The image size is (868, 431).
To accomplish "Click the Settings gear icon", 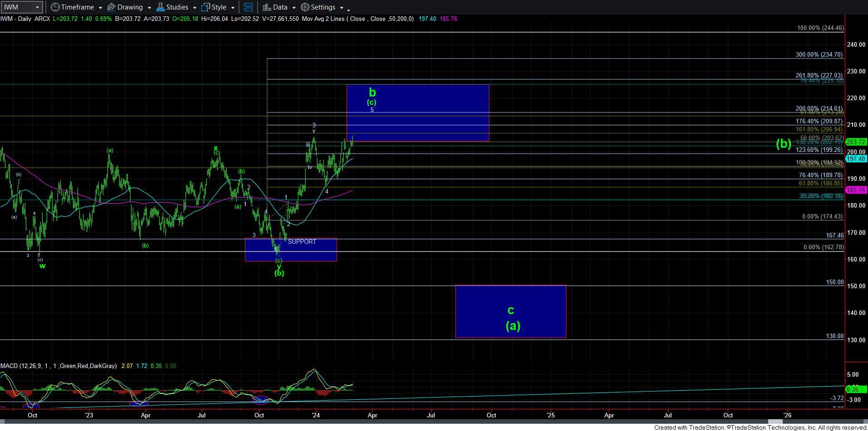I will click(305, 7).
